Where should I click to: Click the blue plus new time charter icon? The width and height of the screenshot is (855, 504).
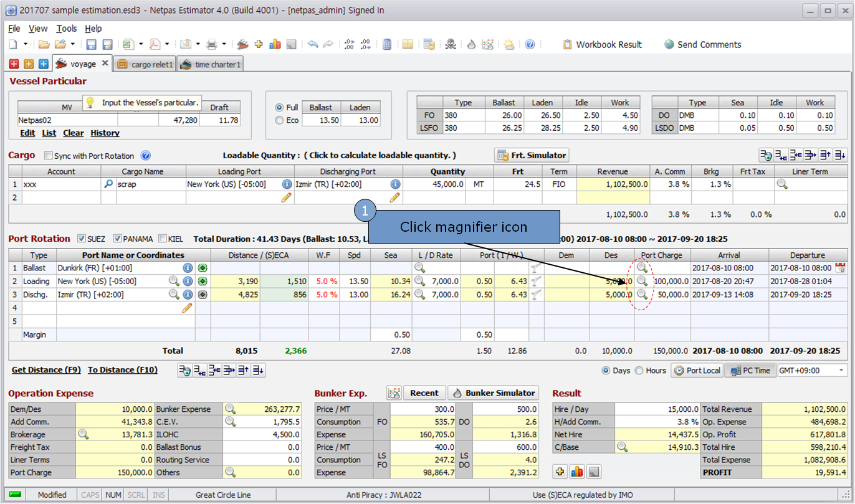coord(43,64)
